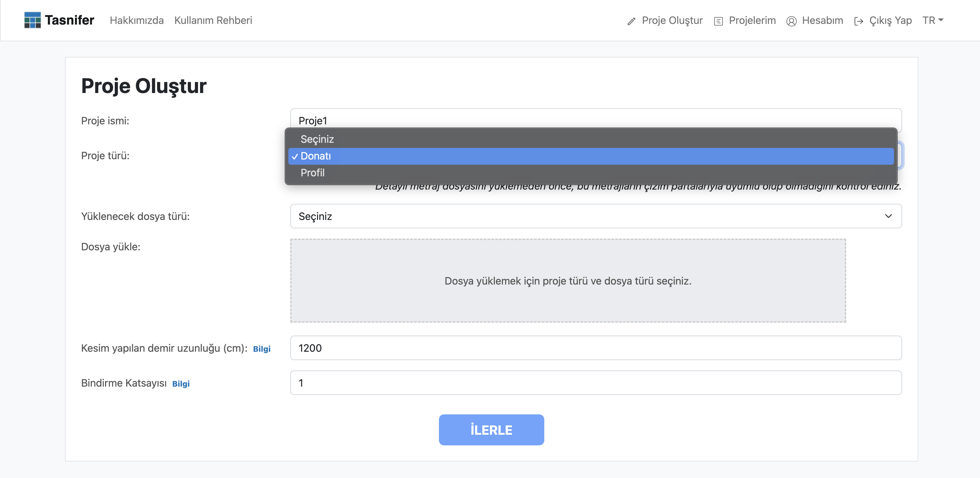Click Bilgi next to Bindirme Katsayısı
Viewport: 980px width, 478px height.
pos(181,384)
